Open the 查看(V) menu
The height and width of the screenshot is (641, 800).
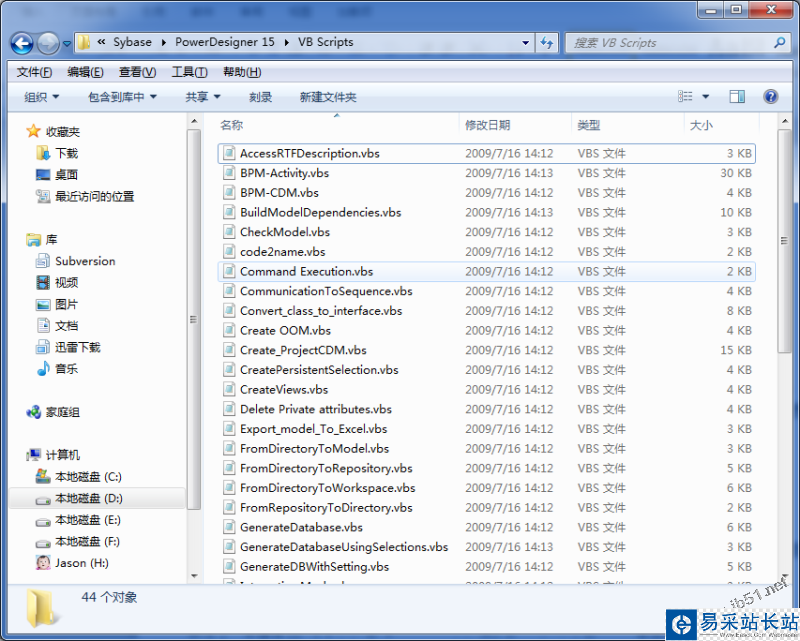[137, 72]
